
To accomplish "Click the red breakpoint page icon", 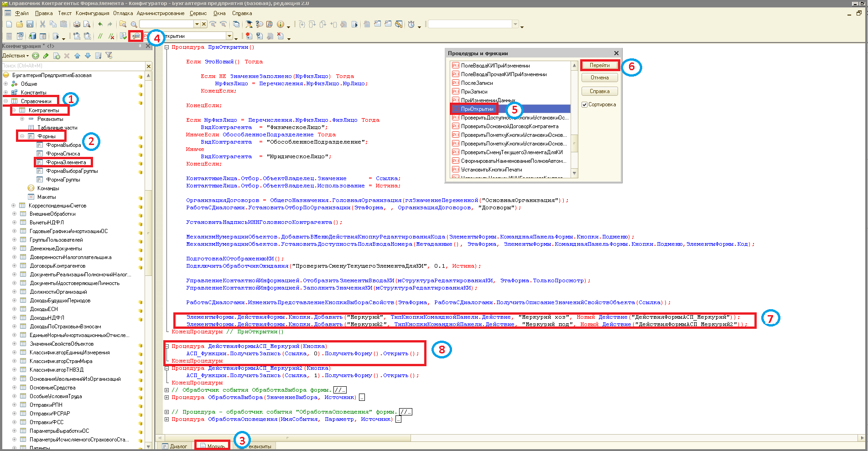I will (x=249, y=36).
